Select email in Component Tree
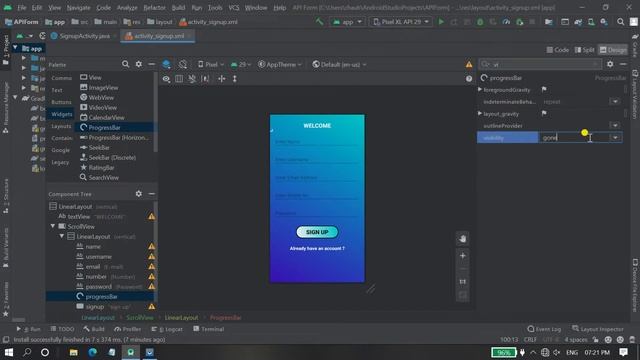 pos(93,267)
